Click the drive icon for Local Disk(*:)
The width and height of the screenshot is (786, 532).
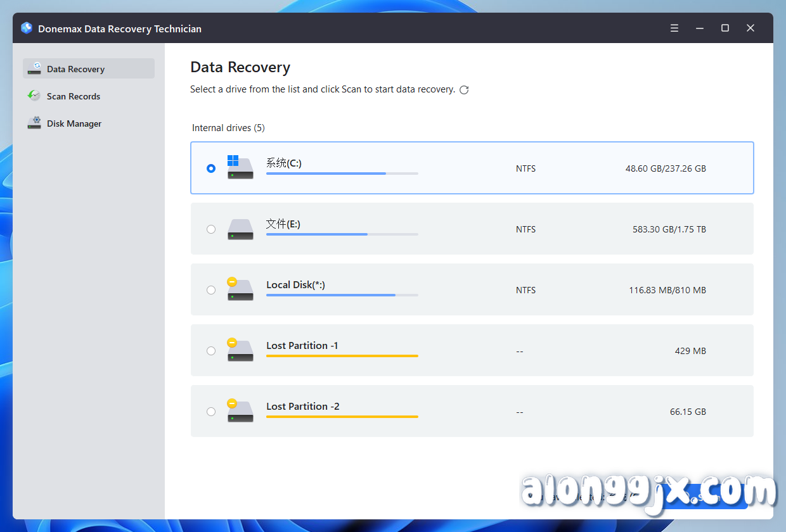tap(240, 289)
